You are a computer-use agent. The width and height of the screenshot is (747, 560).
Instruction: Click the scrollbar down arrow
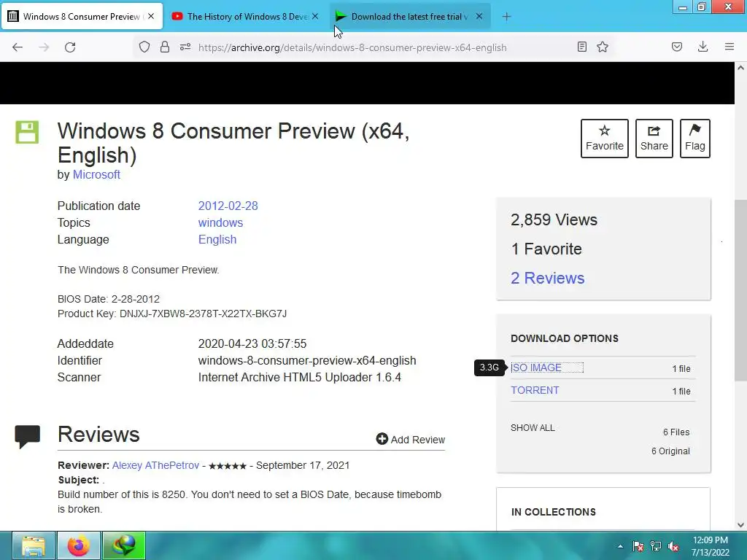[x=740, y=525]
